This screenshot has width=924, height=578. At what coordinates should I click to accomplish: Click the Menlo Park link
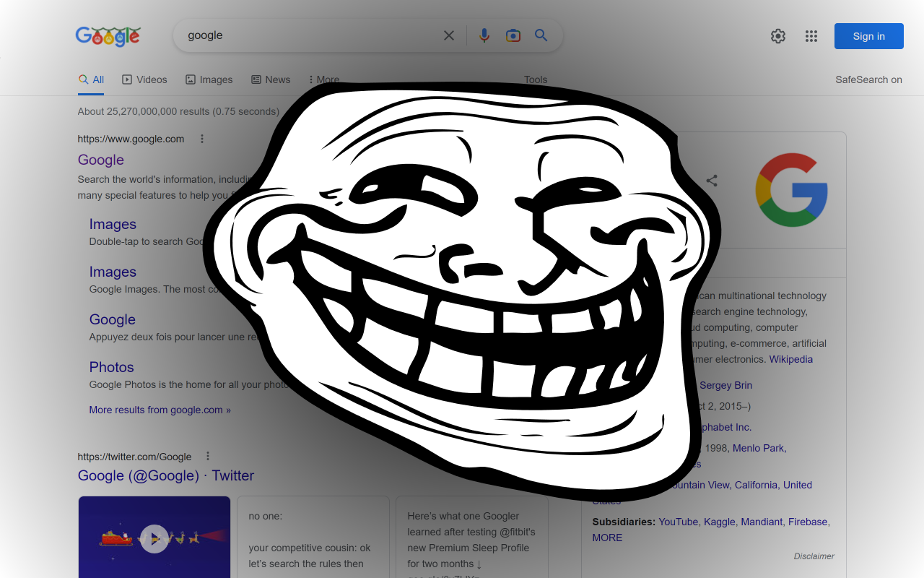[758, 448]
